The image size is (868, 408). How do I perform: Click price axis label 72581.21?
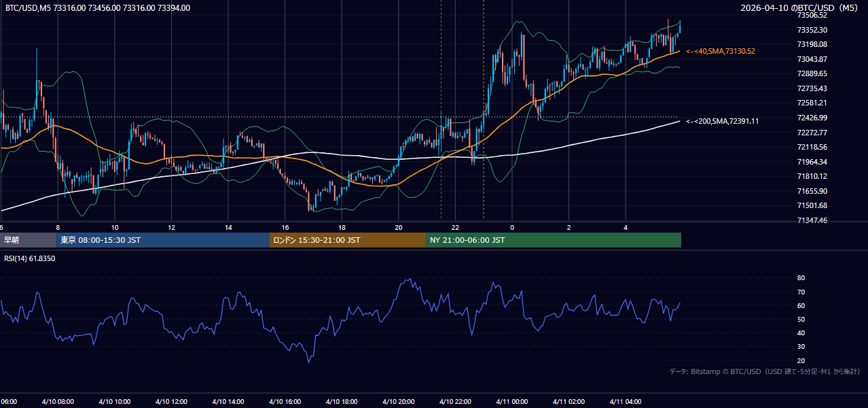click(812, 103)
